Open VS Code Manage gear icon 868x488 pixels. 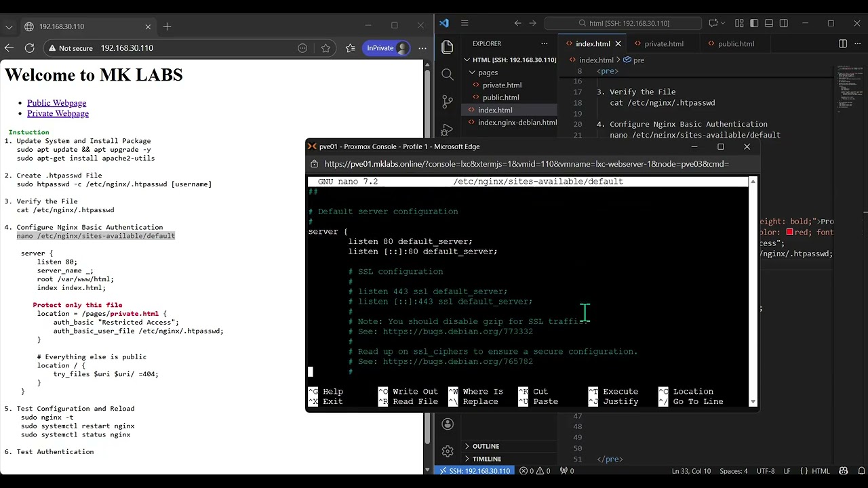coord(448,451)
